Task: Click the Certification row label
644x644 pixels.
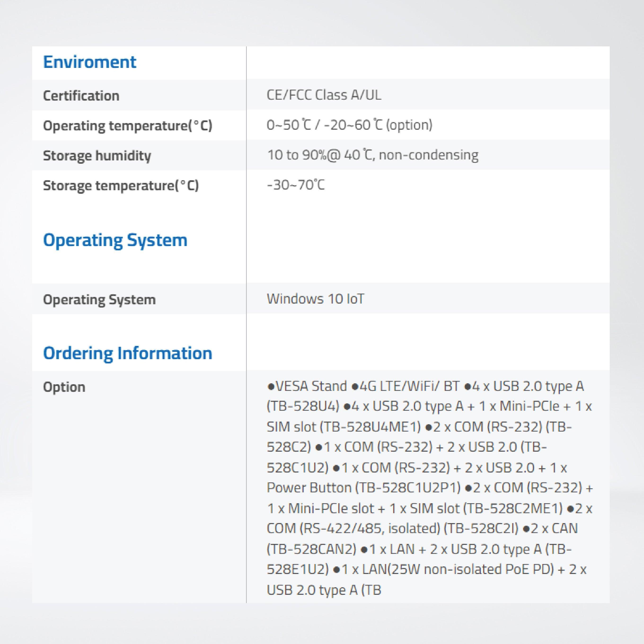Action: tap(81, 96)
